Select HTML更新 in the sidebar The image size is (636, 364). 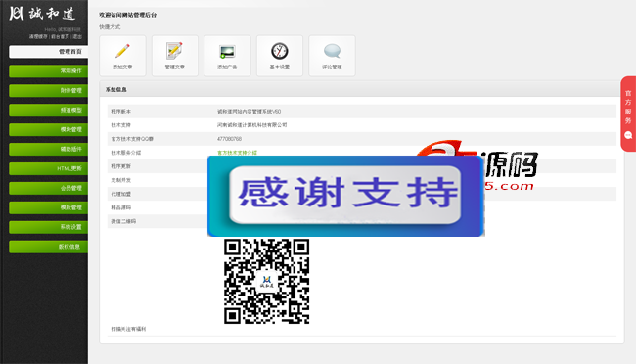tap(48, 168)
